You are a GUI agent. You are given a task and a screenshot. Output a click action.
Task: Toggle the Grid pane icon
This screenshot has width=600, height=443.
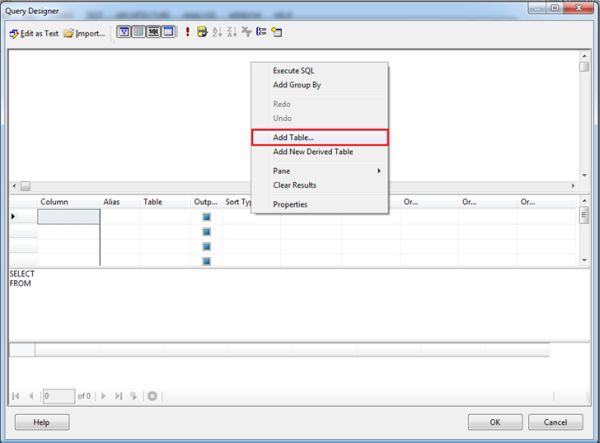(x=139, y=32)
